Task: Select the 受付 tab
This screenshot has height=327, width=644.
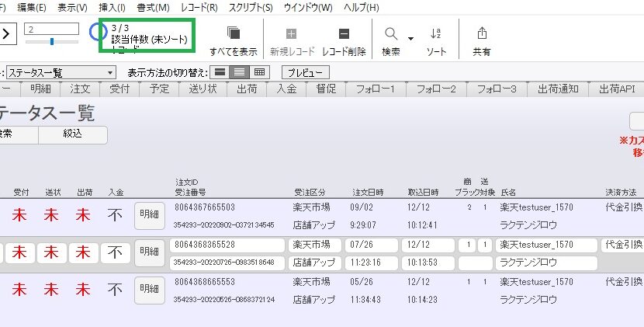Action: [x=120, y=89]
